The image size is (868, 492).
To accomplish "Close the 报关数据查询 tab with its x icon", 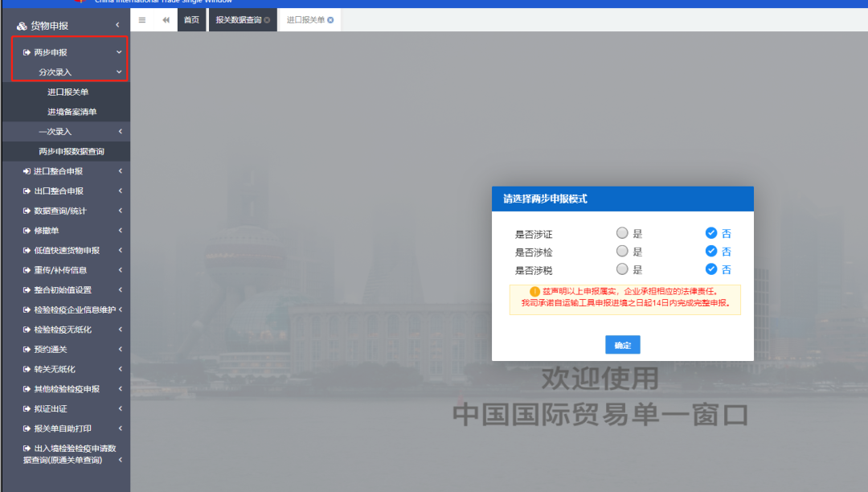I will click(267, 20).
